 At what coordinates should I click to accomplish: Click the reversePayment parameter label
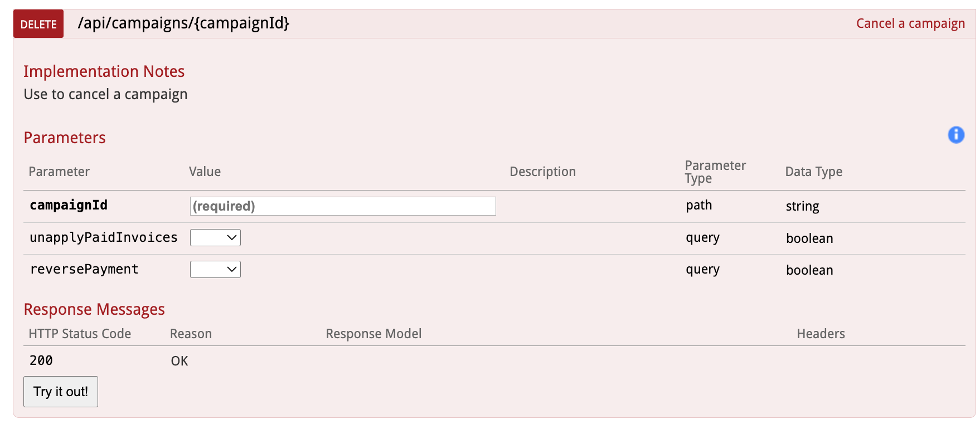(84, 269)
